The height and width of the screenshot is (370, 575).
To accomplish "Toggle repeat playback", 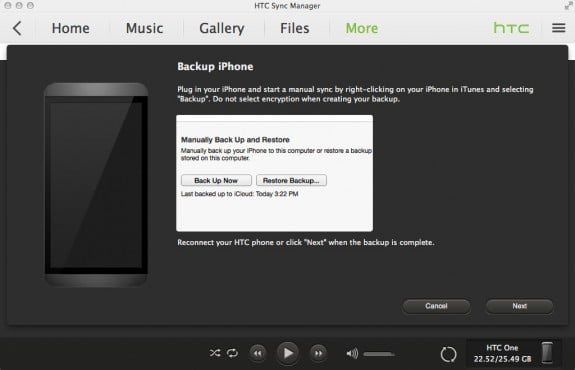I will tap(232, 353).
